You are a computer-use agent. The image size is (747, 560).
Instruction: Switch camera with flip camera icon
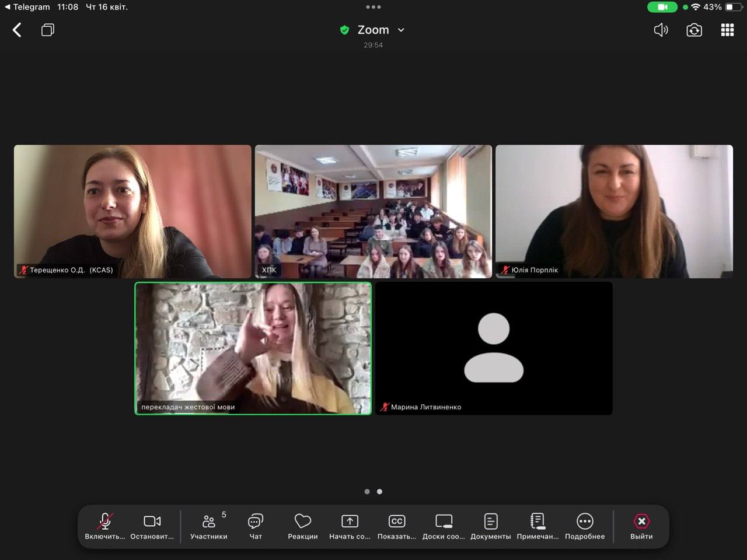point(694,30)
